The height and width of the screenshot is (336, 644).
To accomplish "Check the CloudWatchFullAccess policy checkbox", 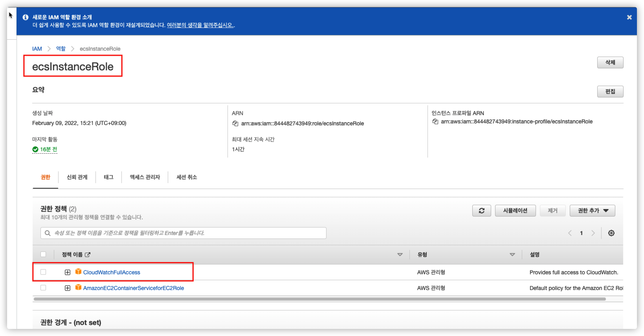I will pos(43,272).
